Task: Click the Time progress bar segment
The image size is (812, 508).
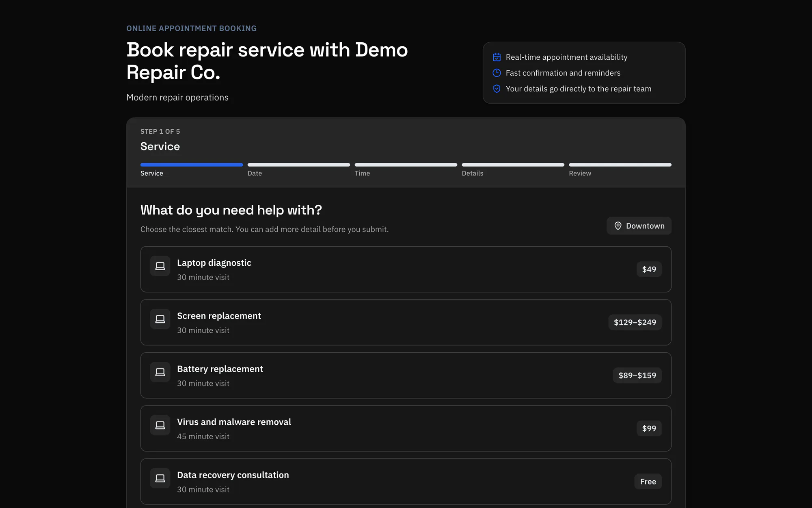Action: pos(406,165)
